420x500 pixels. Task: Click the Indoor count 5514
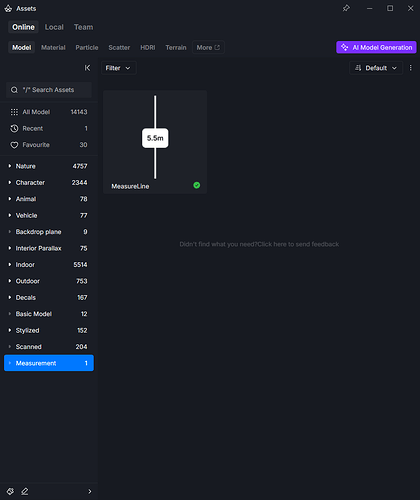click(80, 265)
